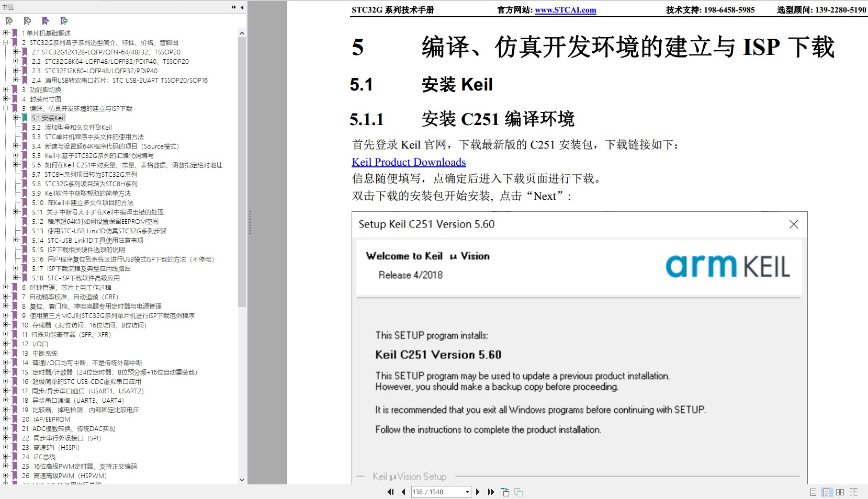
Task: Expand bookmark 5.4 新建与设置超64K程序代码的项目
Action: [15, 145]
